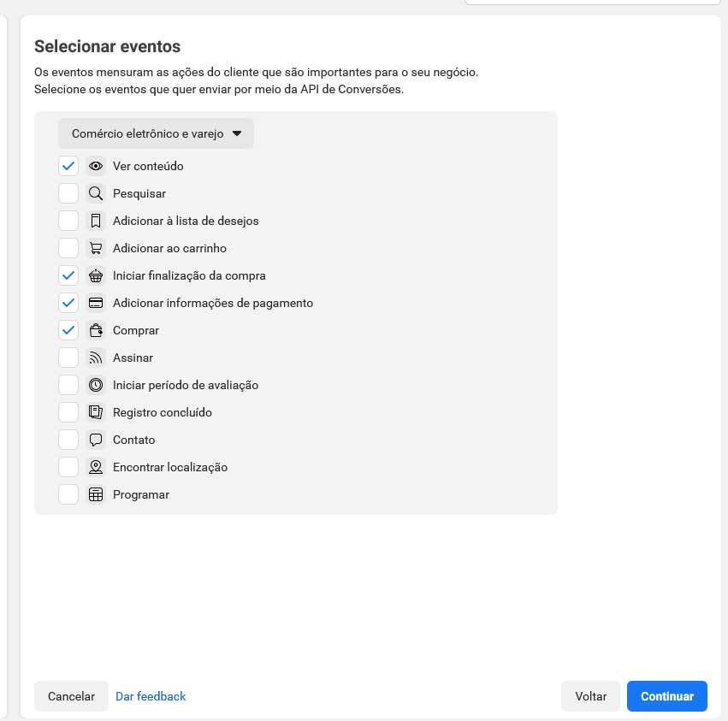This screenshot has width=728, height=721.
Task: Click the Cancelar button
Action: coord(72,696)
